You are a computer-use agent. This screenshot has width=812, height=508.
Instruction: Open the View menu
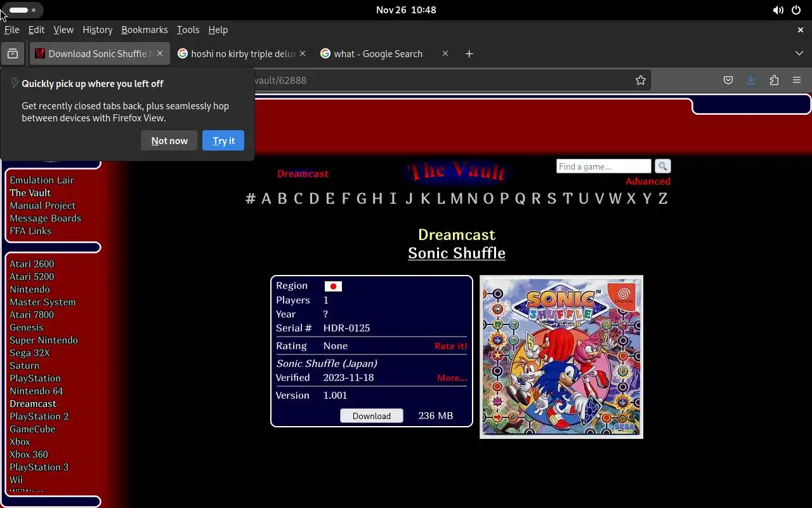pyautogui.click(x=63, y=30)
